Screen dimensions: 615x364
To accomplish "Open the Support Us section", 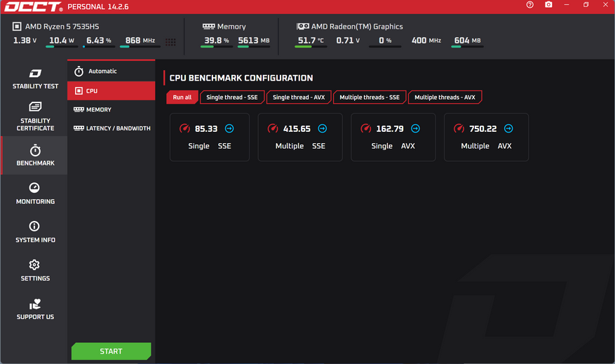I will (x=35, y=309).
